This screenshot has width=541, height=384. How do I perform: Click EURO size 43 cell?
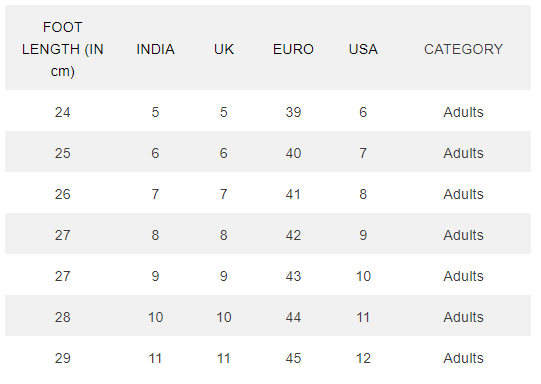click(x=293, y=276)
